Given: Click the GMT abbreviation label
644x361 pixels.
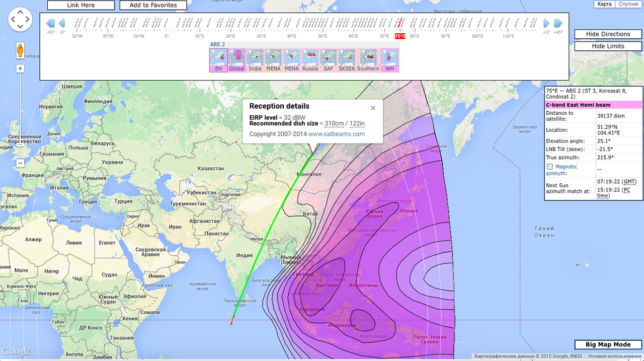Looking at the screenshot, I should 629,181.
